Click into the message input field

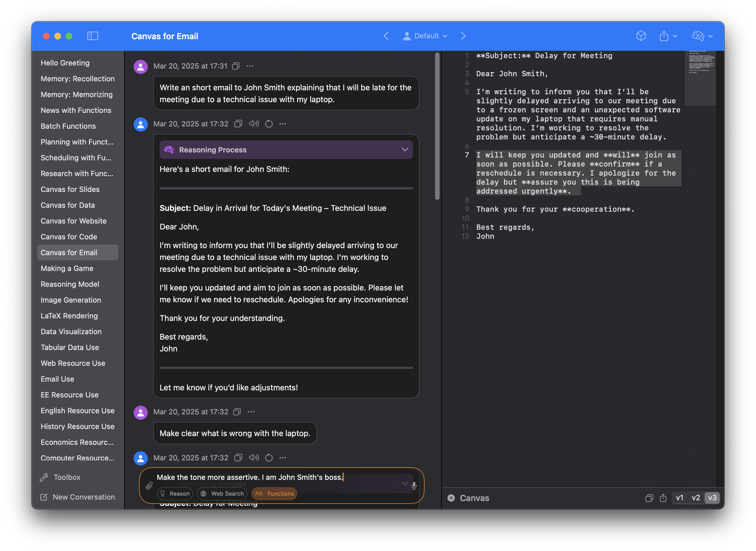pyautogui.click(x=282, y=478)
